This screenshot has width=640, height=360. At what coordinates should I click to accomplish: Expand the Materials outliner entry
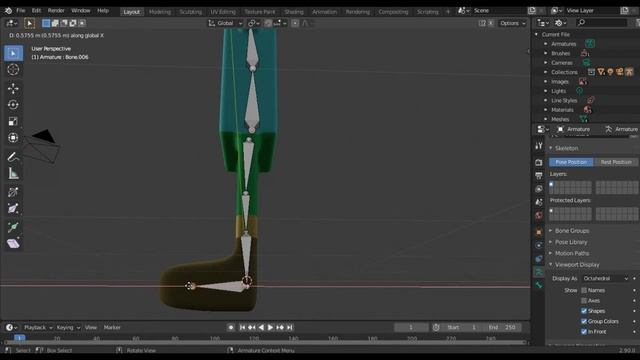point(546,110)
